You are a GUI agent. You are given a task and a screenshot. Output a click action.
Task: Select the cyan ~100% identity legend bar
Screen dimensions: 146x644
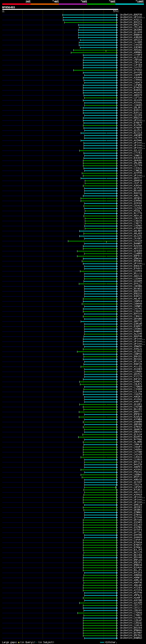click(130, 4)
